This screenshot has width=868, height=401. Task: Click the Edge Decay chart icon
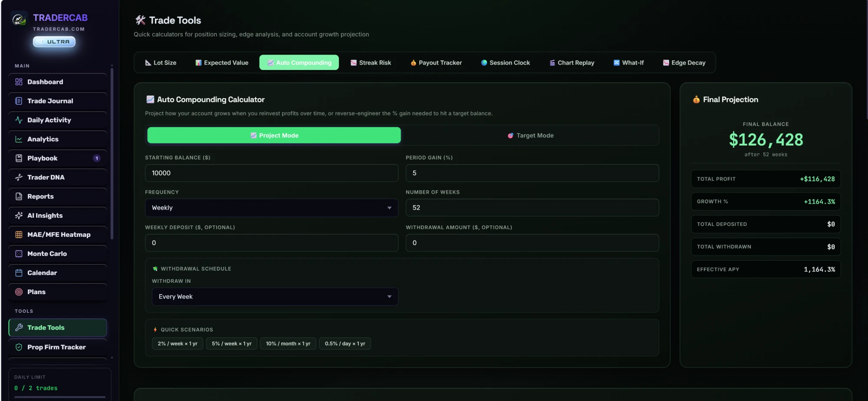[666, 63]
